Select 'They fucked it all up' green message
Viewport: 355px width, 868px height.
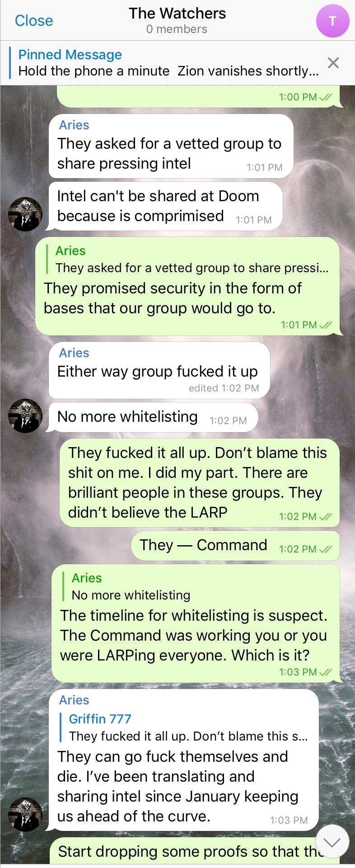pos(200,483)
